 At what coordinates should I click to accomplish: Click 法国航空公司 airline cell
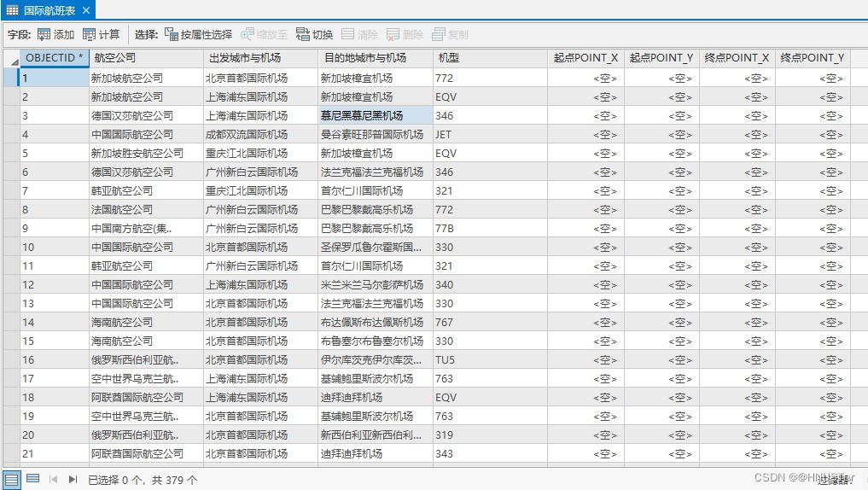tap(146, 210)
